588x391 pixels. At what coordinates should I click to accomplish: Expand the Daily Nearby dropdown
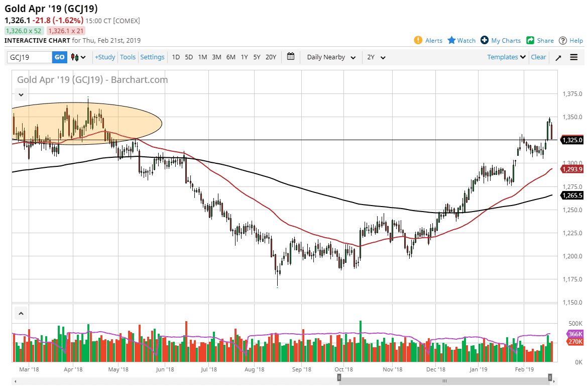coord(331,57)
